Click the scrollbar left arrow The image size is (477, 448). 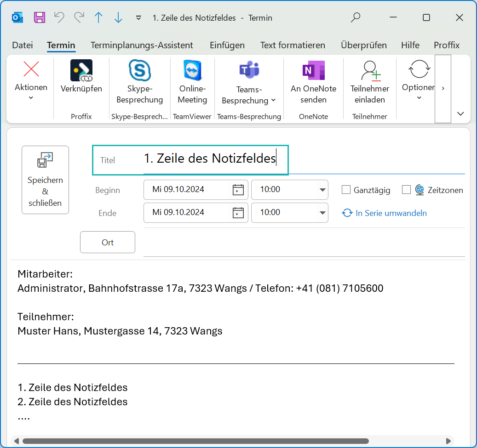point(17,441)
